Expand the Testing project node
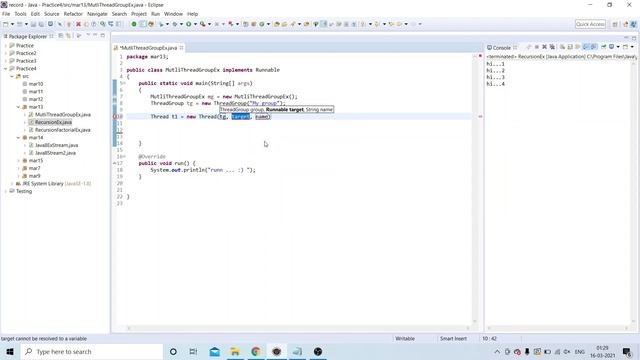640x360 pixels. 5,191
